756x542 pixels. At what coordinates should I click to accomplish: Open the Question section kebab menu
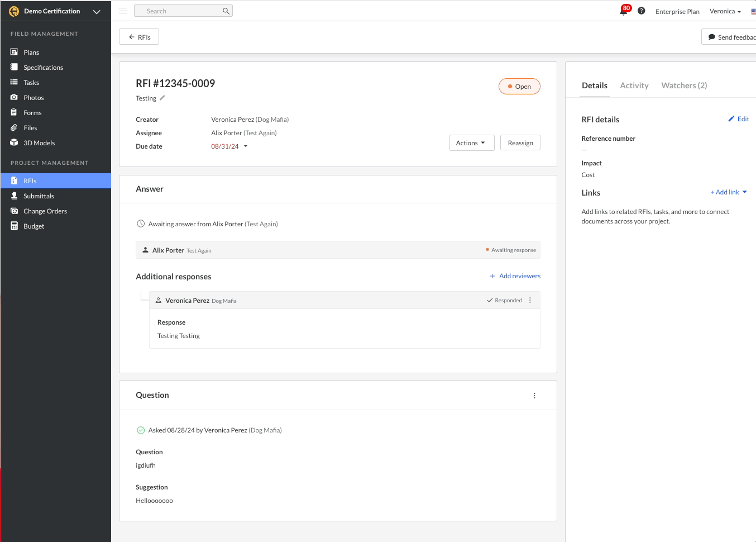pos(534,396)
